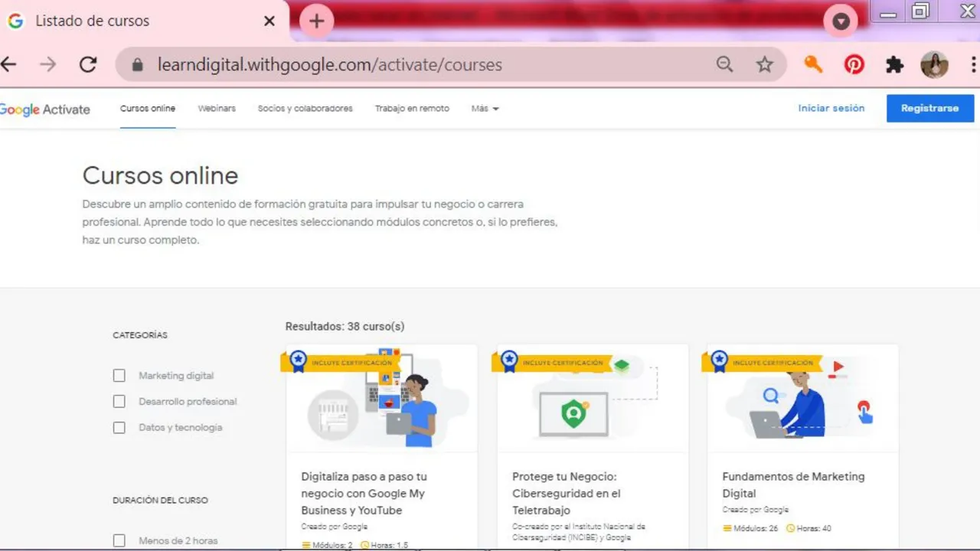Open Digitaliza paso a paso course title
This screenshot has height=551, width=980.
[x=364, y=494]
